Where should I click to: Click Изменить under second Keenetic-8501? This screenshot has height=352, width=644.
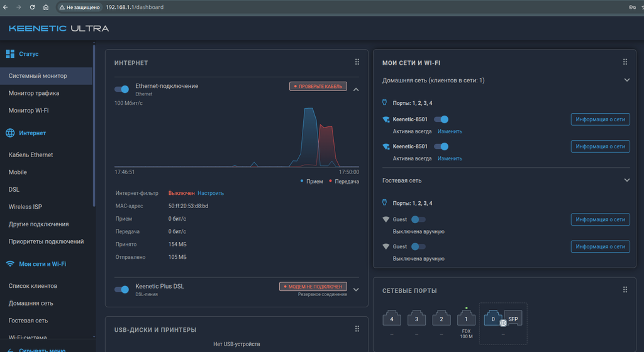click(x=450, y=158)
